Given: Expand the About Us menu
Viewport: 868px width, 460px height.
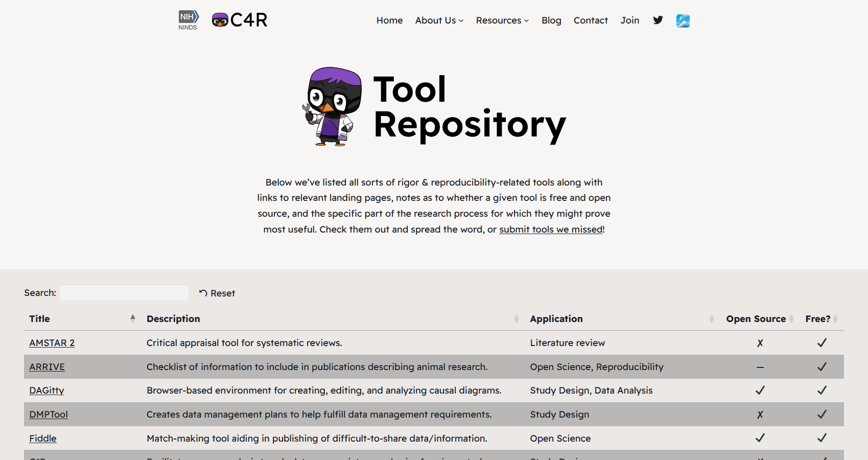Looking at the screenshot, I should pyautogui.click(x=439, y=20).
